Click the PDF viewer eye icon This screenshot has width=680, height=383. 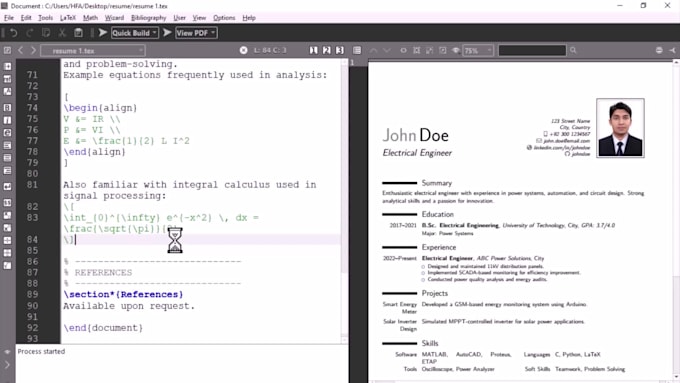point(455,50)
